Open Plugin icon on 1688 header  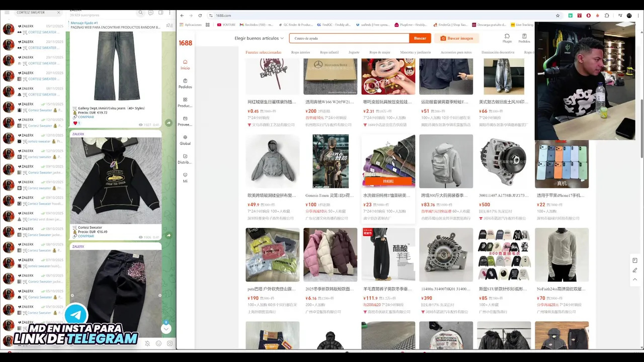click(507, 38)
